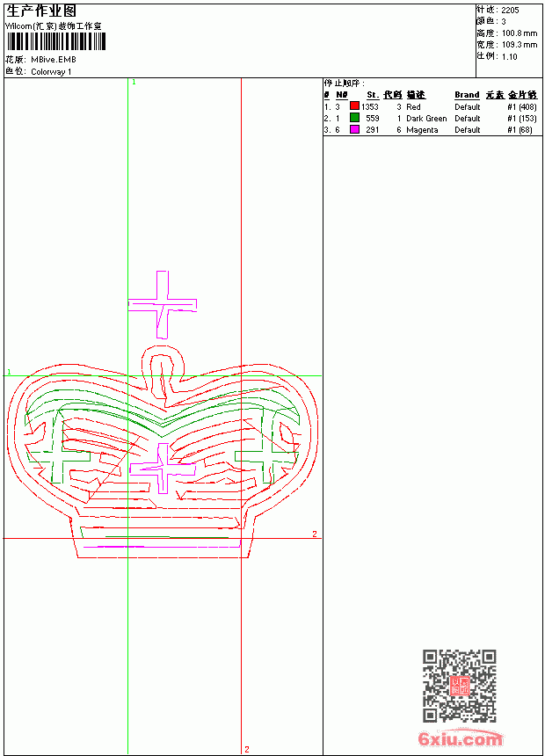
Task: Click the design file name "MBive.EMB"
Action: pos(54,60)
